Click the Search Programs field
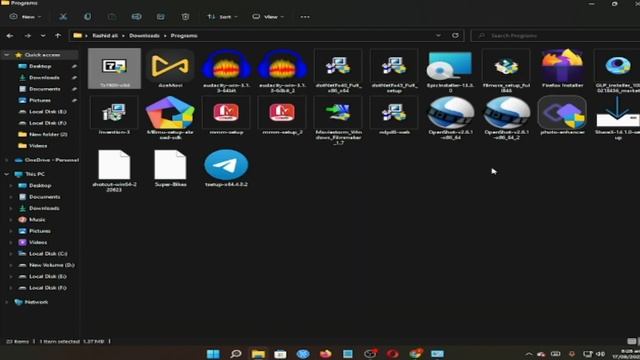Image resolution: width=640 pixels, height=360 pixels. (555, 36)
